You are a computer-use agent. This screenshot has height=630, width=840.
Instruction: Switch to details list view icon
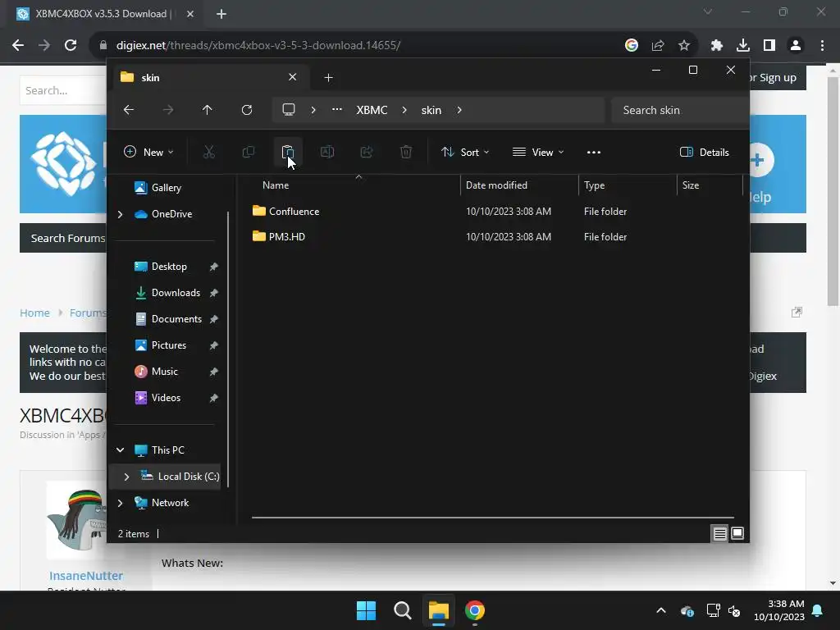click(719, 533)
